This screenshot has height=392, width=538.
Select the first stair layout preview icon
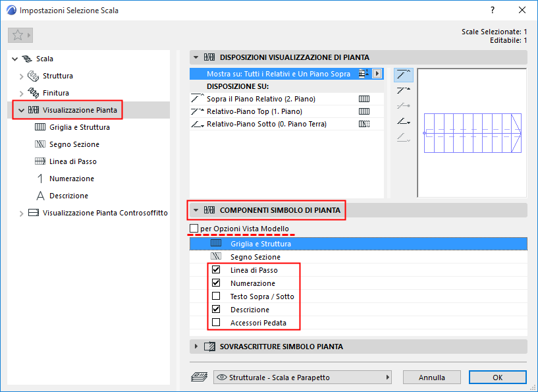pyautogui.click(x=403, y=74)
